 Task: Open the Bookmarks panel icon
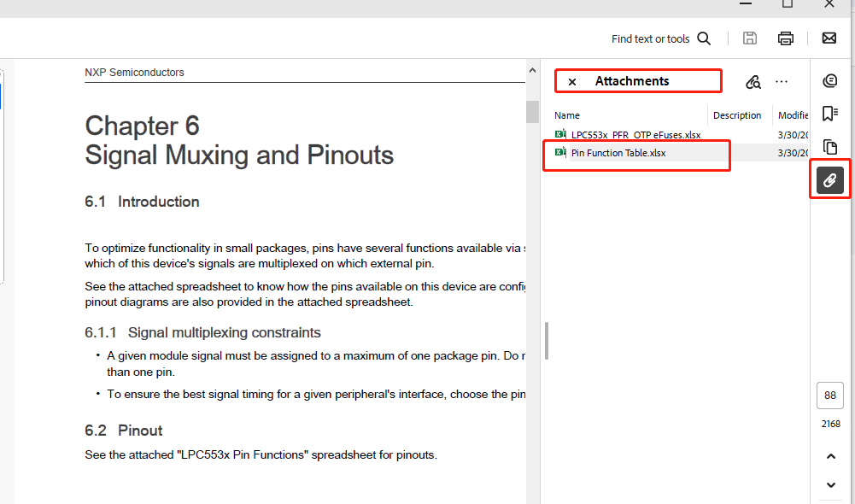829,113
